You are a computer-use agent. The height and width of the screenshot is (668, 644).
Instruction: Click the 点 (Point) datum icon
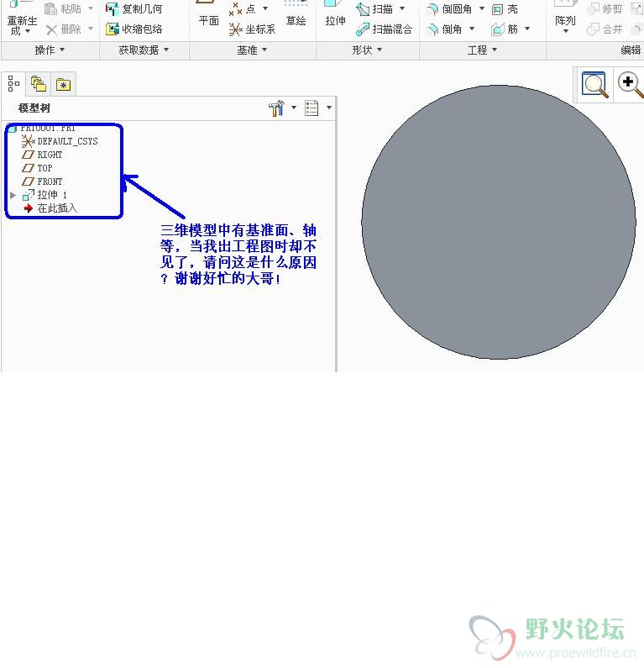point(235,8)
